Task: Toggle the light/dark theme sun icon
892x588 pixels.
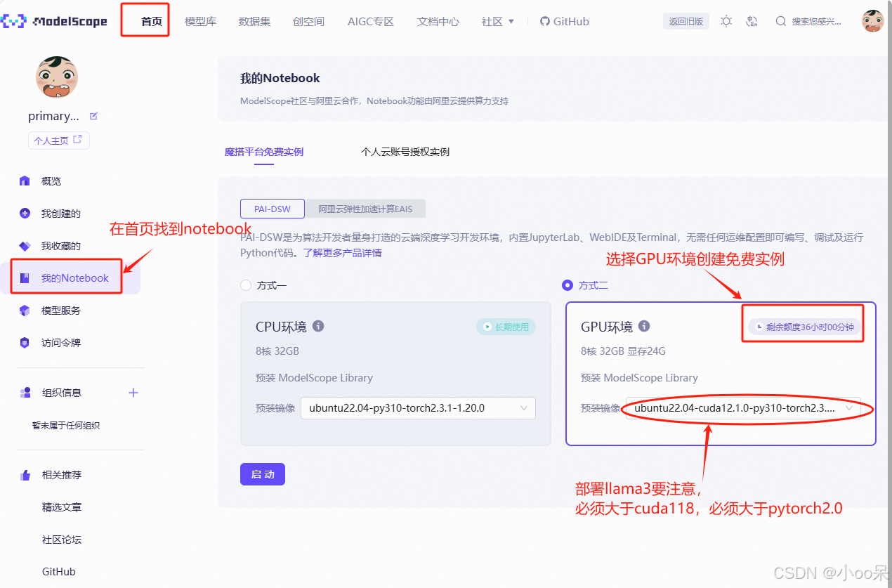Action: click(x=726, y=21)
